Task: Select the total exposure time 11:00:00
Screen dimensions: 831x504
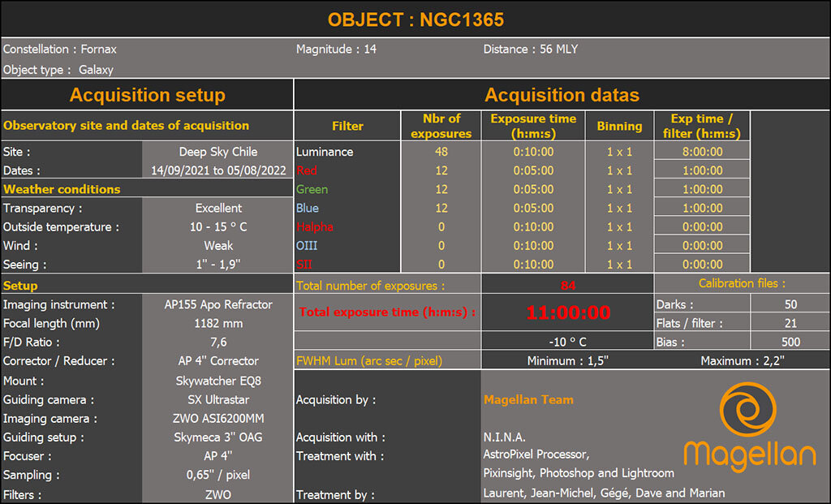Action: pos(567,312)
